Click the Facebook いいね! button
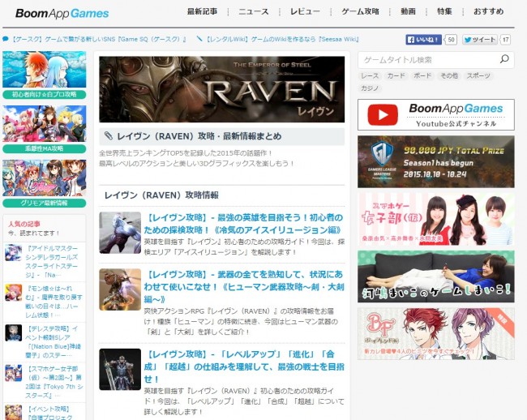This screenshot has width=527, height=420. [x=423, y=40]
